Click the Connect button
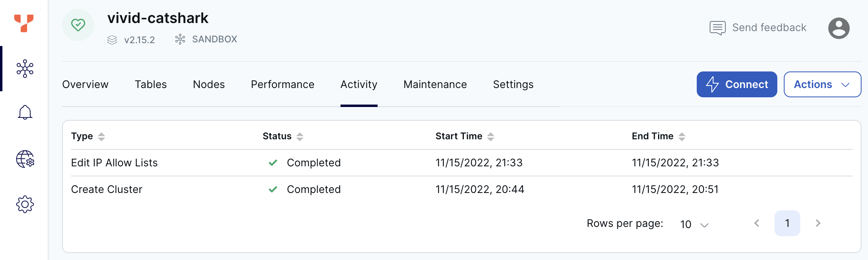 tap(737, 84)
